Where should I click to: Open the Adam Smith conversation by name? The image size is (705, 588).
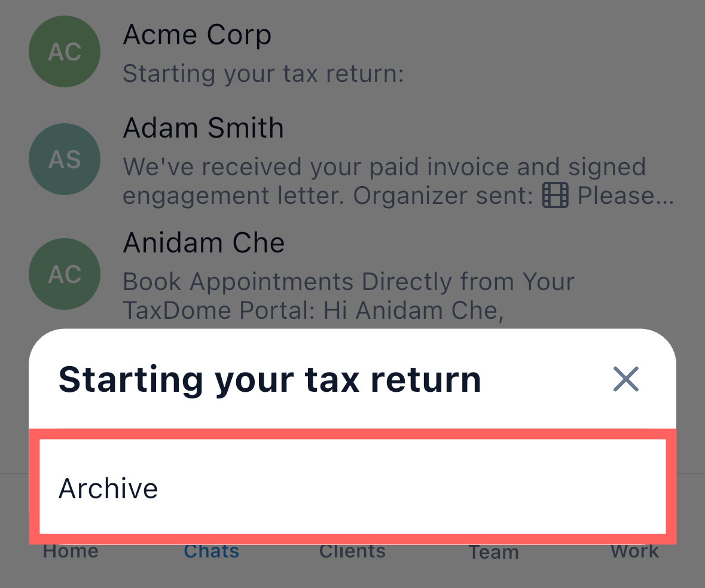click(203, 128)
